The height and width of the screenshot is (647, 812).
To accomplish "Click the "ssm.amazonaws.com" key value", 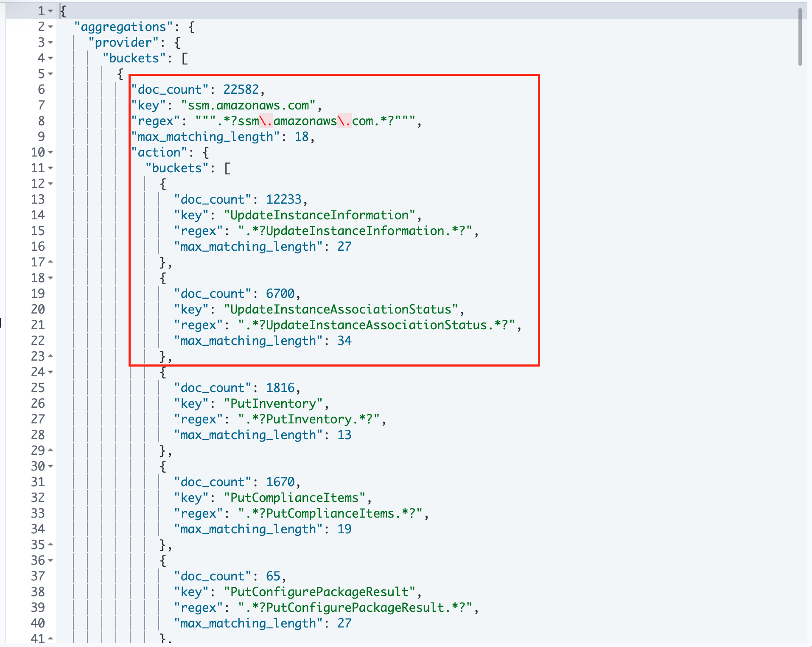I will pyautogui.click(x=248, y=105).
